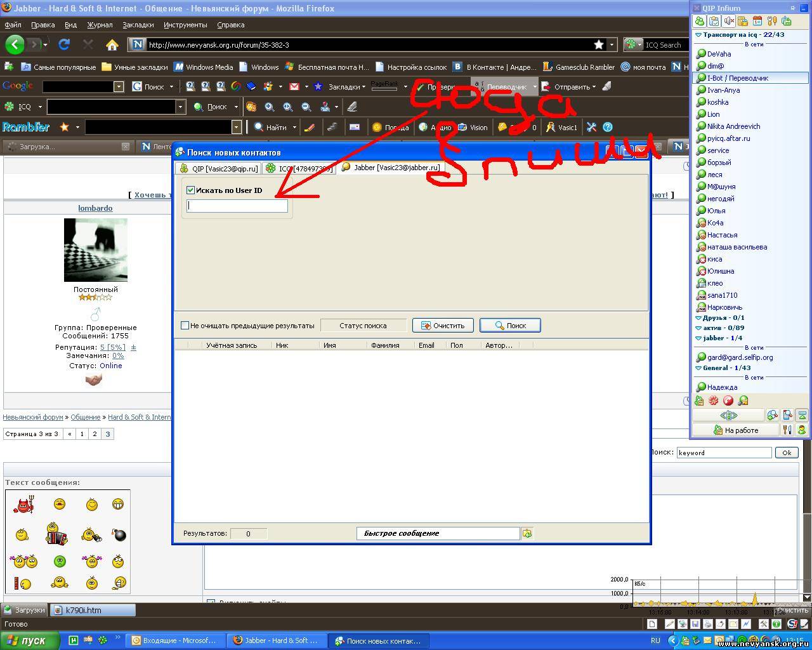Switch to 'Входящие - Microsof...' taskbar item
The width and height of the screenshot is (812, 650).
(x=175, y=640)
